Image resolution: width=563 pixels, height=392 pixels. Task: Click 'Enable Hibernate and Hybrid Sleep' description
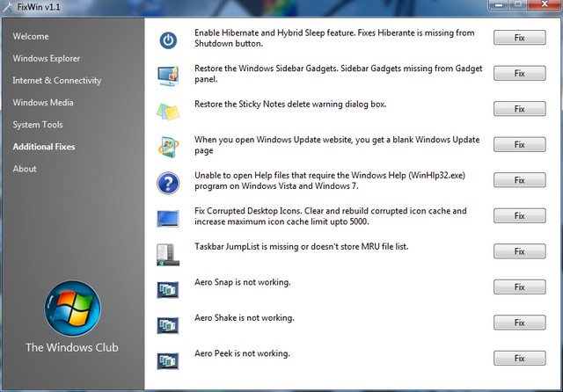pyautogui.click(x=334, y=38)
